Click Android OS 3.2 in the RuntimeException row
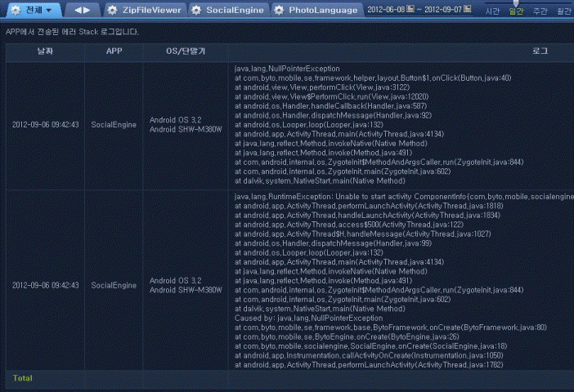This screenshot has height=392, width=574. pos(175,280)
